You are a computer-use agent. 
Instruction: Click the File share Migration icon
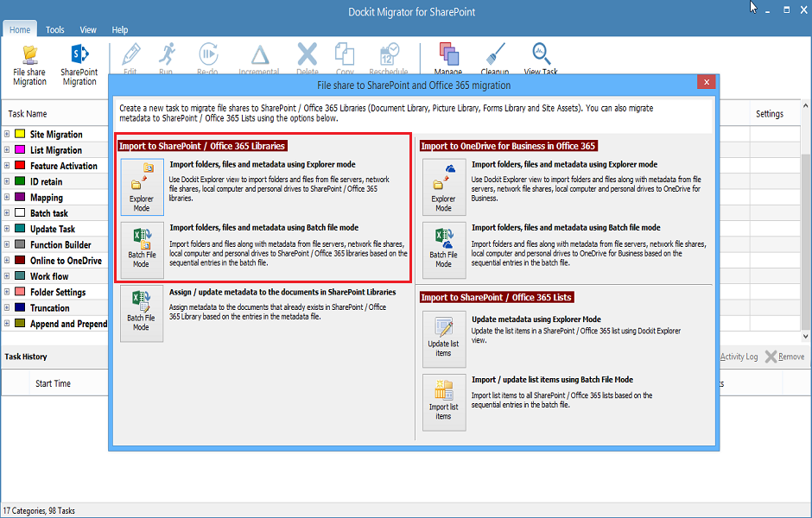pyautogui.click(x=29, y=65)
